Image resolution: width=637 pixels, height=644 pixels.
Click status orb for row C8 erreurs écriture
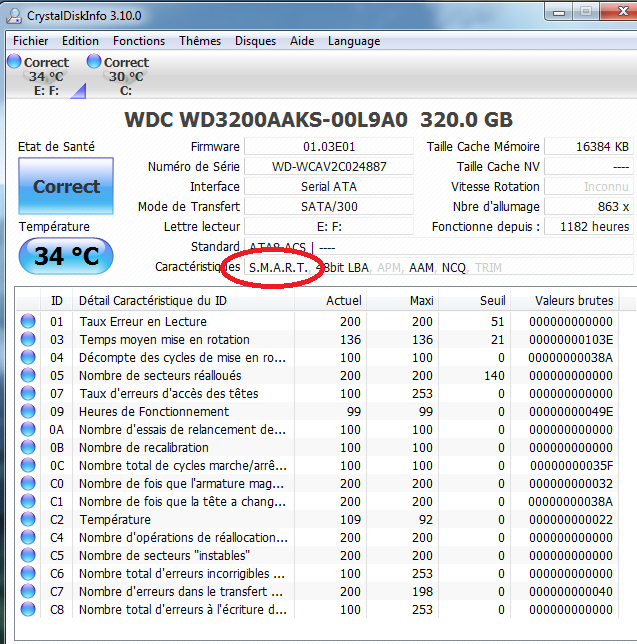tap(28, 609)
